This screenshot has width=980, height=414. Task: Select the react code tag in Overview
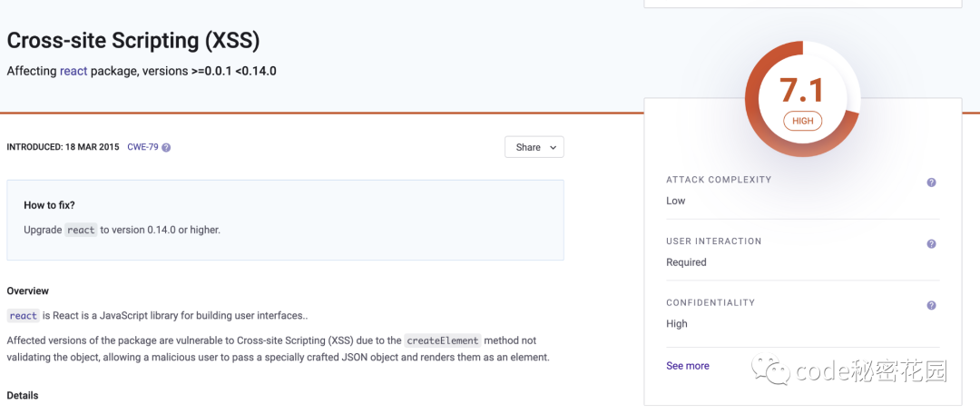(x=24, y=316)
